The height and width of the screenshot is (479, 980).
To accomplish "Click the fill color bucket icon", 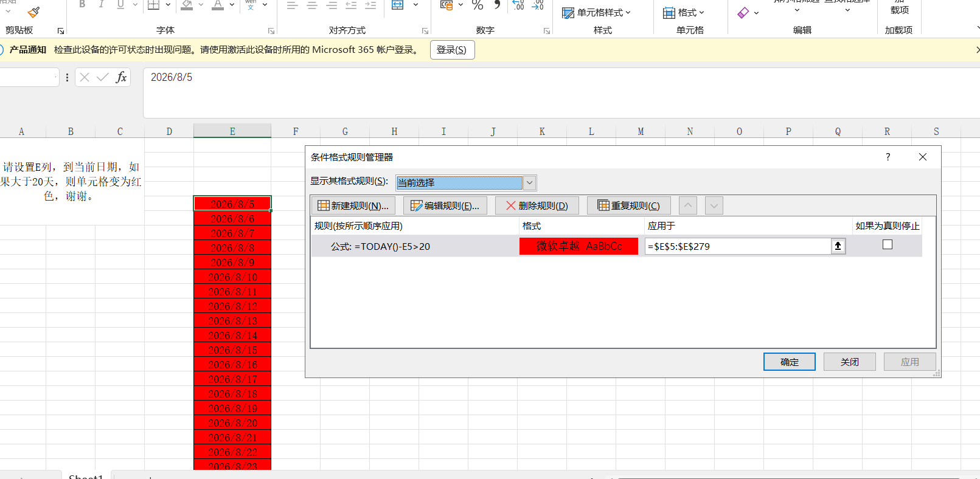I will coord(187,5).
